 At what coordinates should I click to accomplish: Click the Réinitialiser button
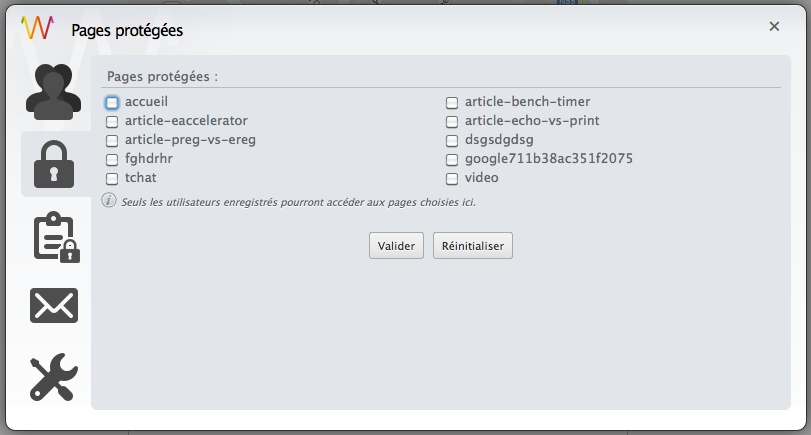(473, 246)
